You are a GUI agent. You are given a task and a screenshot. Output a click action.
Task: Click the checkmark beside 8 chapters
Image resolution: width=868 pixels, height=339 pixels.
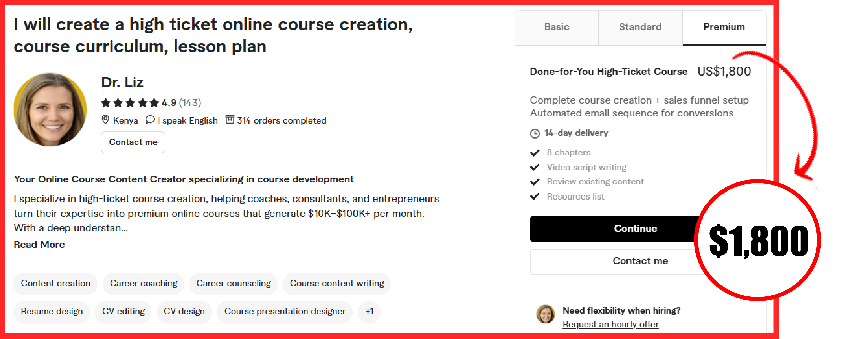(x=535, y=153)
